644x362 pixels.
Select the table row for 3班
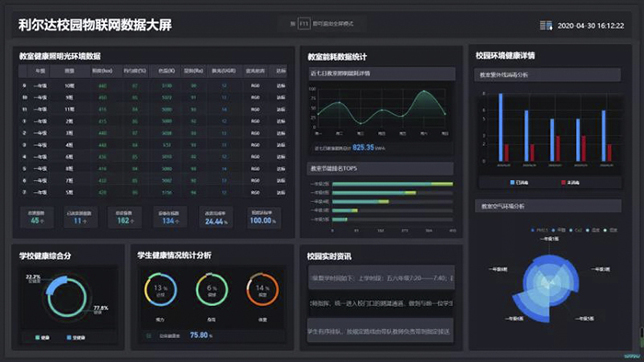153,133
